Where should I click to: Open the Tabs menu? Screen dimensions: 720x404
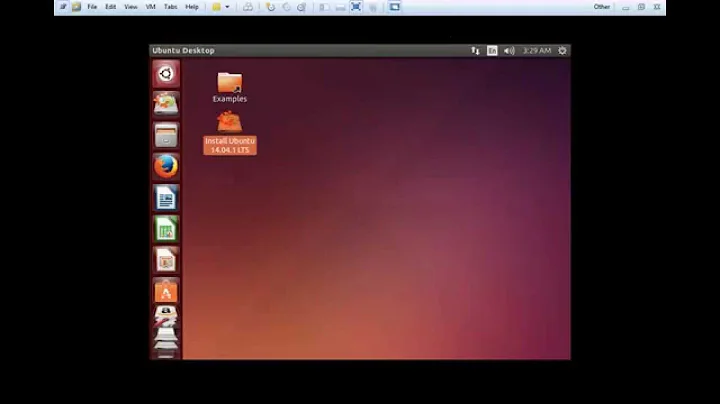point(170,7)
